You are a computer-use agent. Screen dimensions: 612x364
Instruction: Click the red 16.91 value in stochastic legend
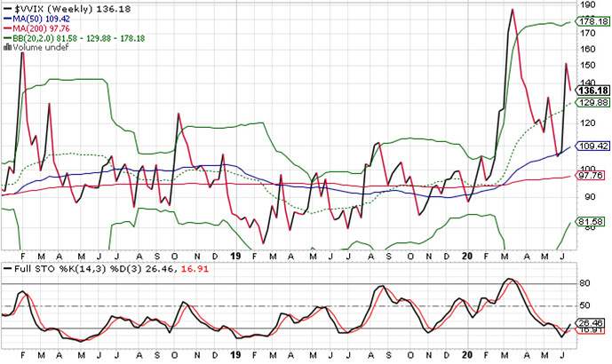195,269
